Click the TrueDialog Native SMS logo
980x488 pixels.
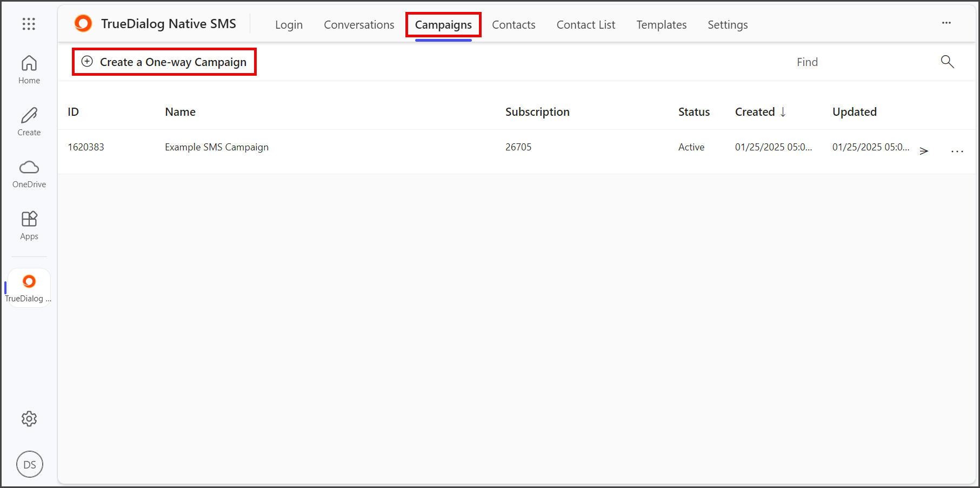(83, 23)
